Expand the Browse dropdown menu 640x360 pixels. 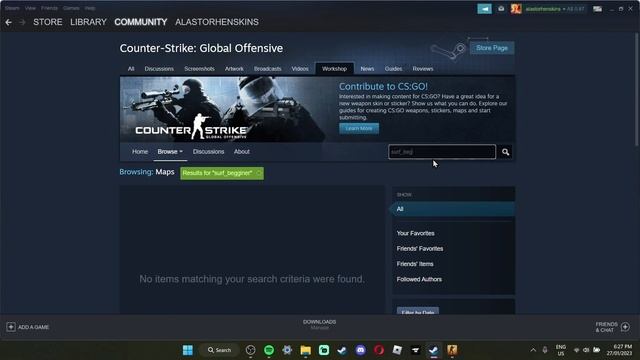(x=170, y=152)
